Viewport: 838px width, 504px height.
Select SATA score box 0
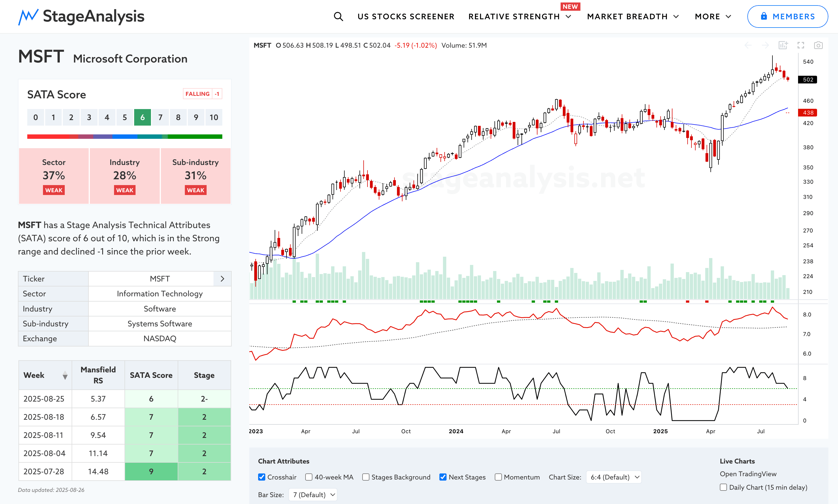pyautogui.click(x=36, y=118)
